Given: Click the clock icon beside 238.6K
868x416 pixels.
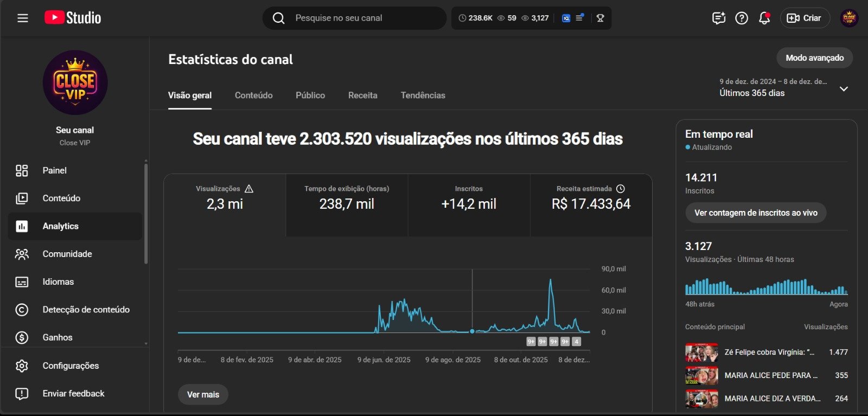Looking at the screenshot, I should coord(462,18).
